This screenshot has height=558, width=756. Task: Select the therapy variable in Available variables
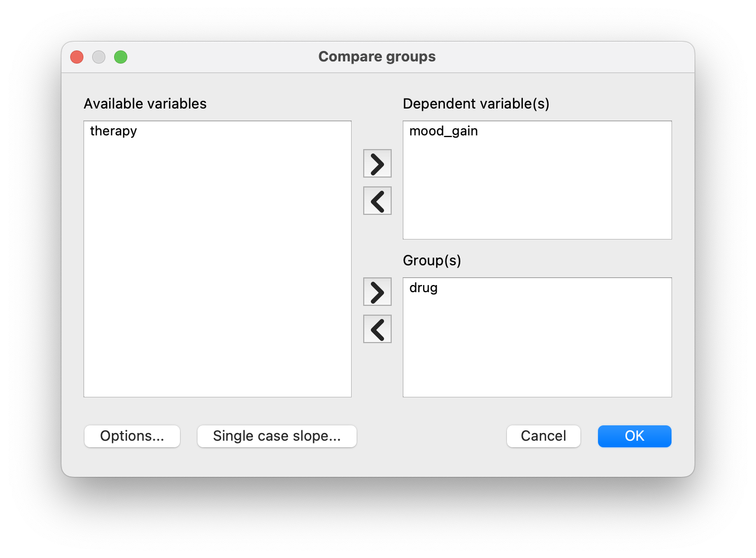pyautogui.click(x=113, y=131)
